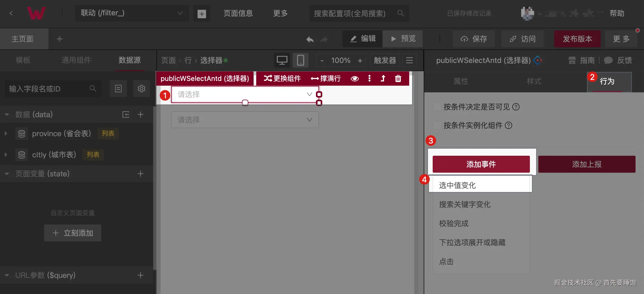
Task: Delete the selector component with trash icon
Action: (398, 79)
